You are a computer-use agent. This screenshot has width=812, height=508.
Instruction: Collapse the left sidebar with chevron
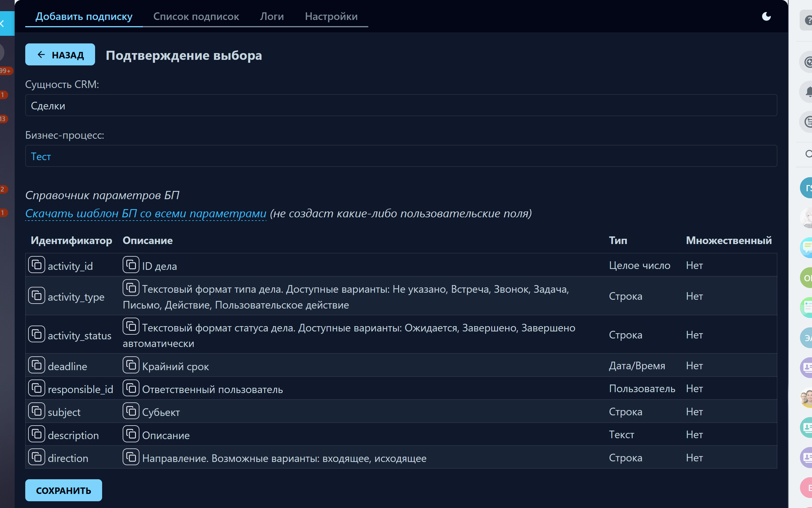(x=3, y=23)
